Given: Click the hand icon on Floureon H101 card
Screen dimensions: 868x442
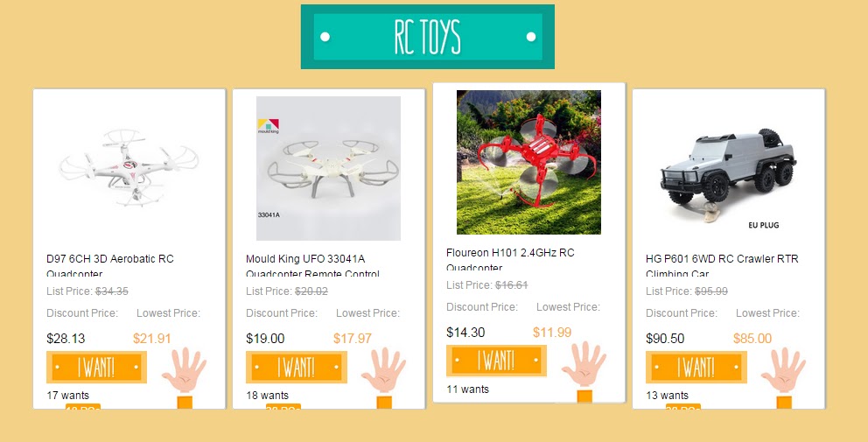Looking at the screenshot, I should [x=584, y=364].
